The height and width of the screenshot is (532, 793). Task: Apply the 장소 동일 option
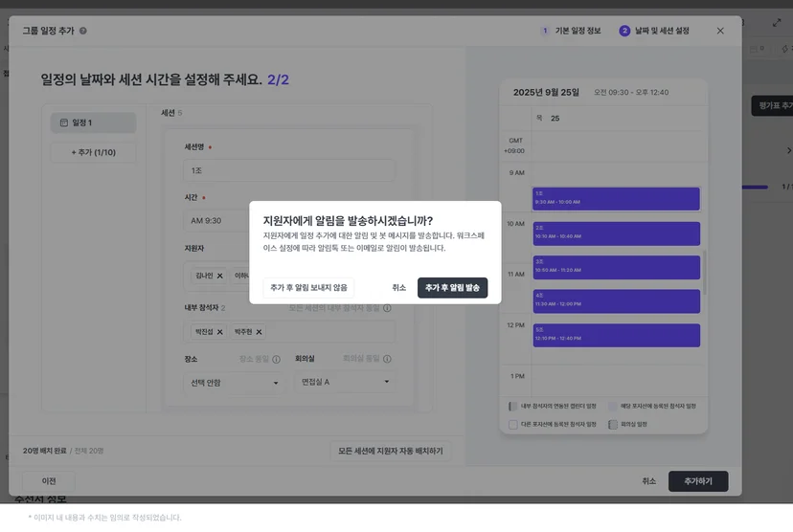[254, 359]
